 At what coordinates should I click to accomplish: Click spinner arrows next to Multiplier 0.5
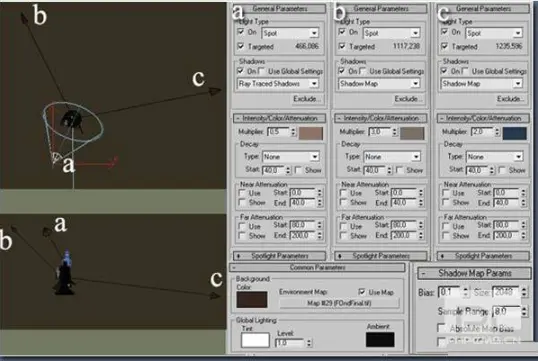293,132
